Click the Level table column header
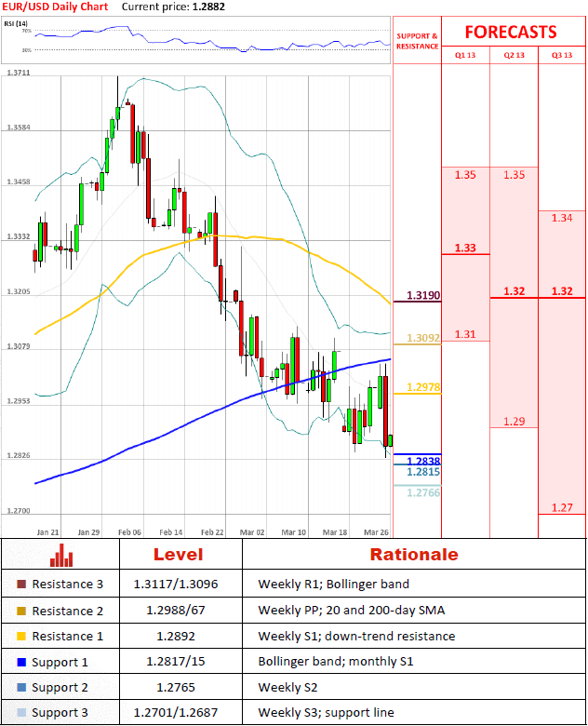Image resolution: width=588 pixels, height=726 pixels. pyautogui.click(x=179, y=554)
